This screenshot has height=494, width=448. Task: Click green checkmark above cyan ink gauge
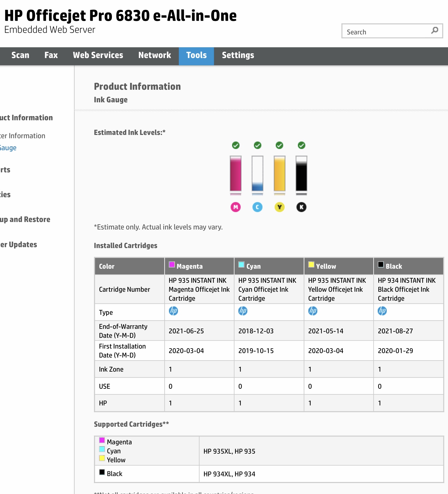pyautogui.click(x=257, y=145)
